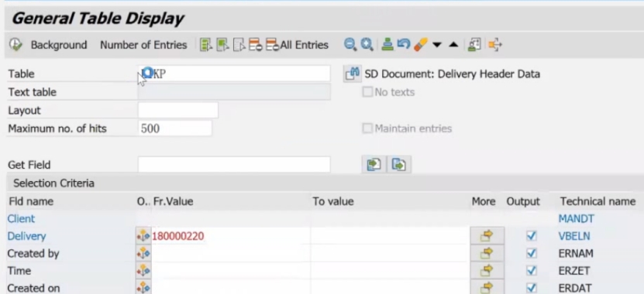Toggle the Maintain entries checkbox

pyautogui.click(x=367, y=128)
